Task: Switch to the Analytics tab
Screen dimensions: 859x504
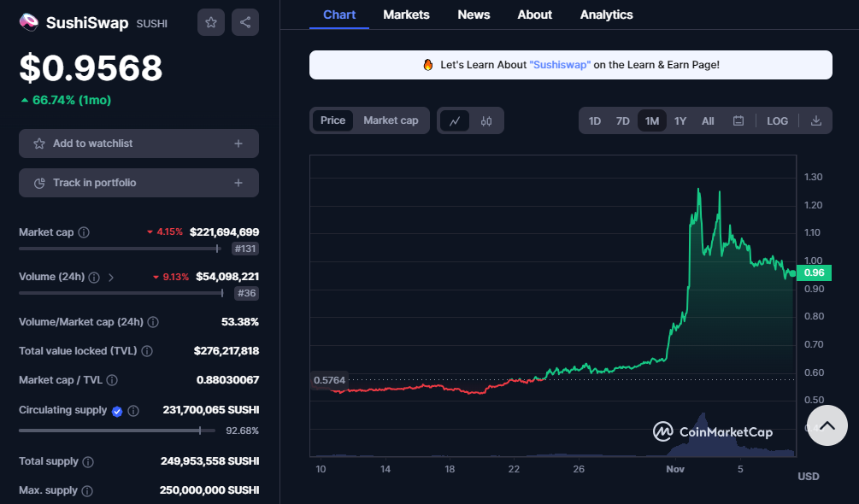Action: [x=606, y=15]
